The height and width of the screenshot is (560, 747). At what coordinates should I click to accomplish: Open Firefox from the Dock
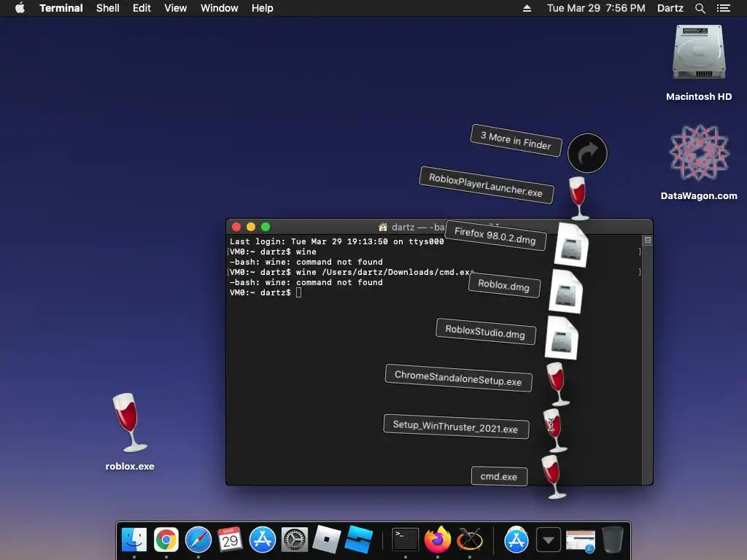tap(438, 540)
